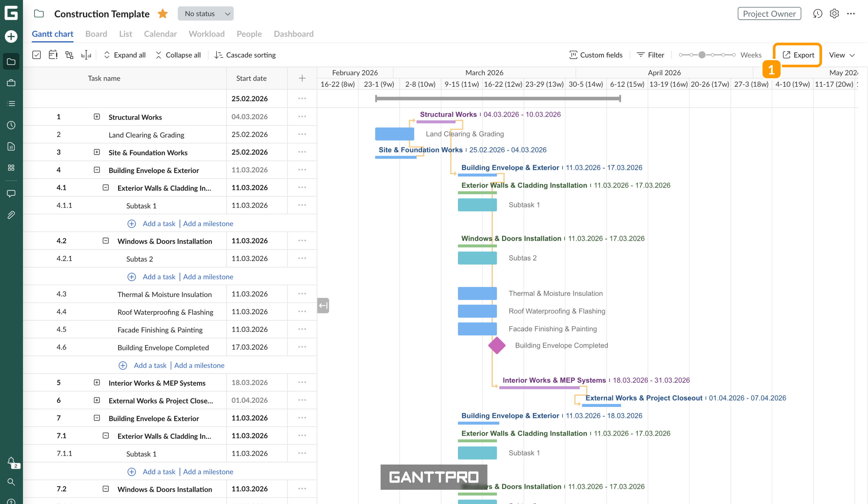This screenshot has height=504, width=868.
Task: Click the green plus create button in sidebar
Action: (11, 37)
